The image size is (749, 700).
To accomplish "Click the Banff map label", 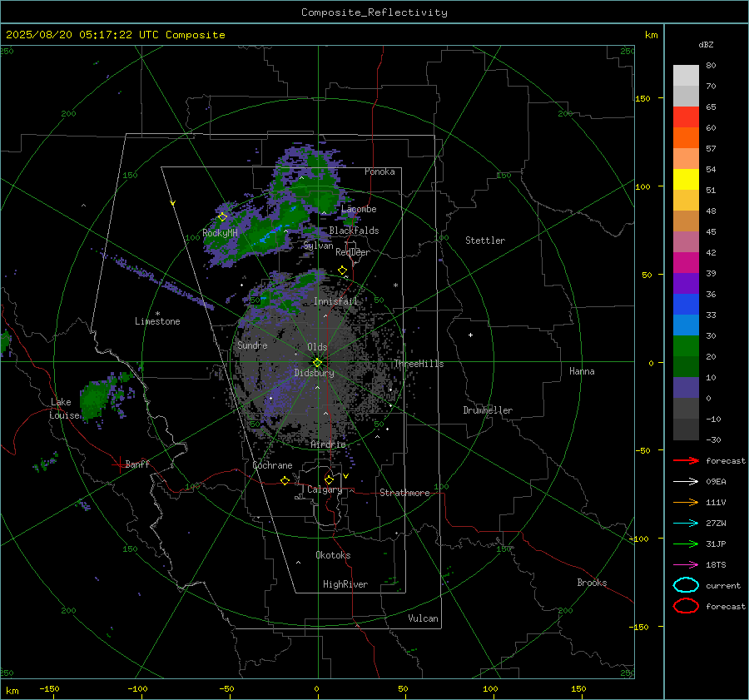I will point(137,464).
